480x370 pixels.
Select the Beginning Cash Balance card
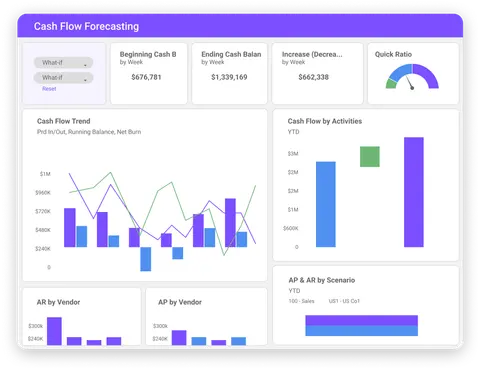click(149, 73)
